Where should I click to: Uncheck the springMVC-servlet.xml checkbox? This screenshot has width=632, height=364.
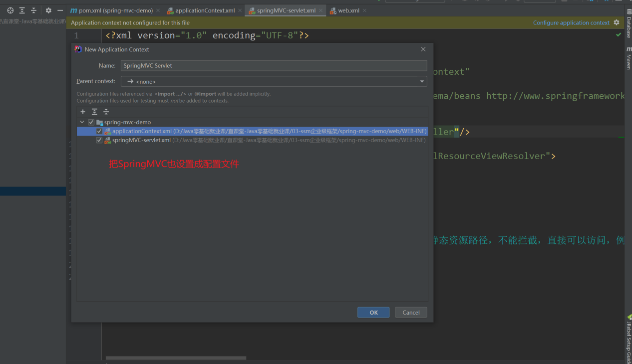pyautogui.click(x=99, y=140)
